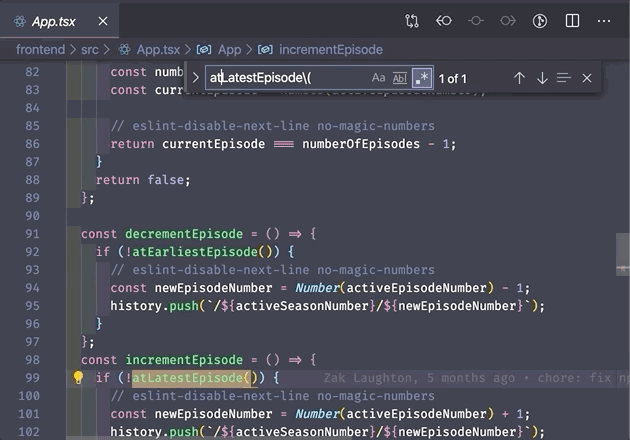630x440 pixels.
Task: Open the App symbol breadcrumb
Action: [x=229, y=49]
